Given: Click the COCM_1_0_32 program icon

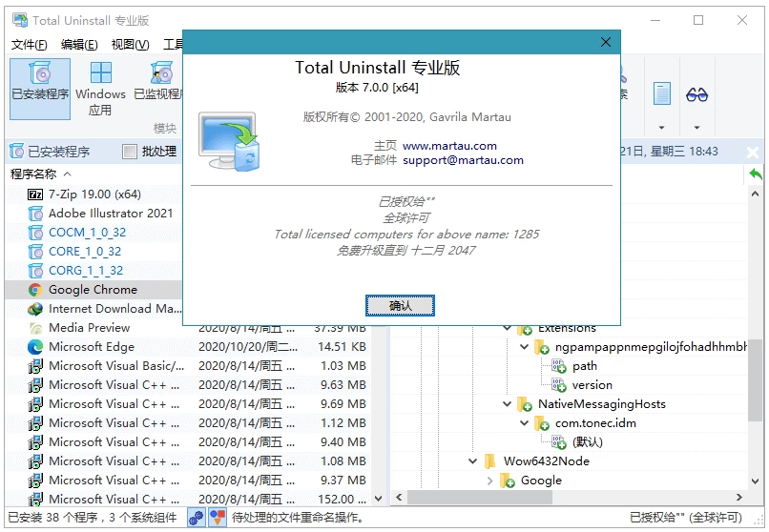Looking at the screenshot, I should (35, 233).
